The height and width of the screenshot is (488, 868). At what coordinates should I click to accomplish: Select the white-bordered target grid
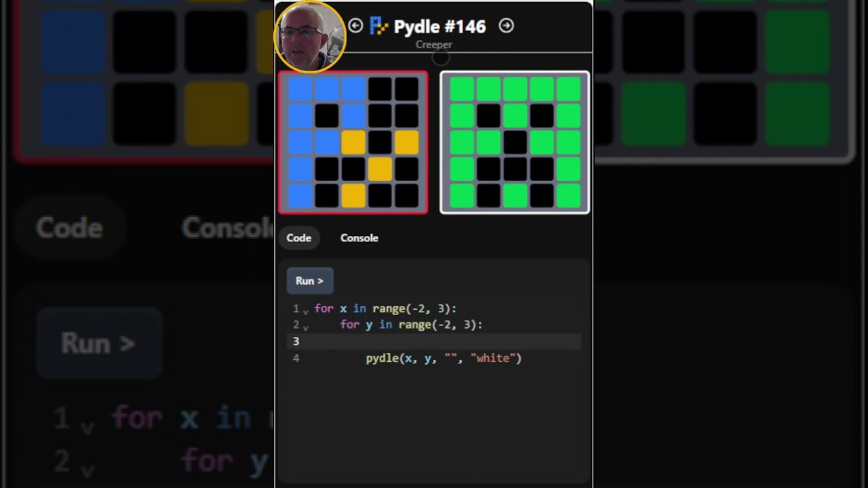(515, 142)
